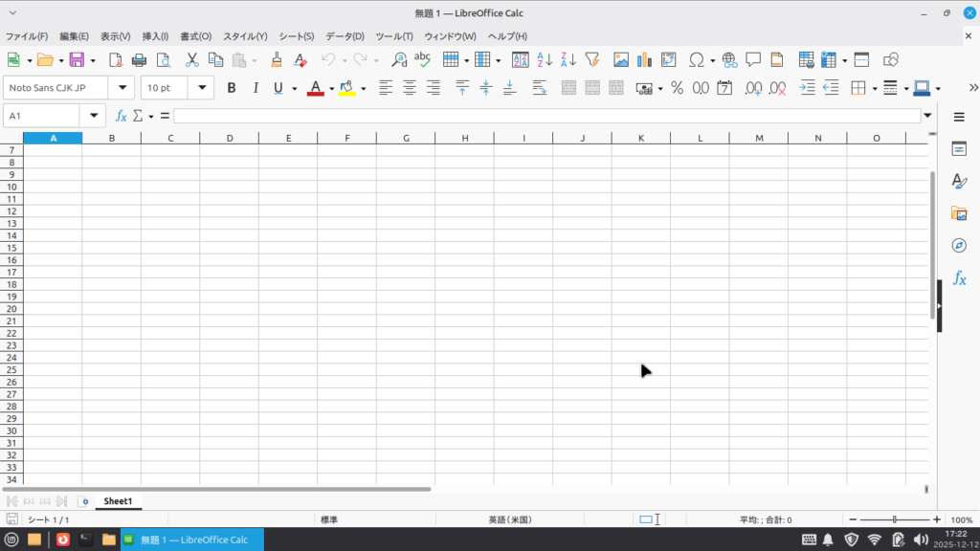980x551 pixels.
Task: Click the Save document icon
Action: (76, 59)
